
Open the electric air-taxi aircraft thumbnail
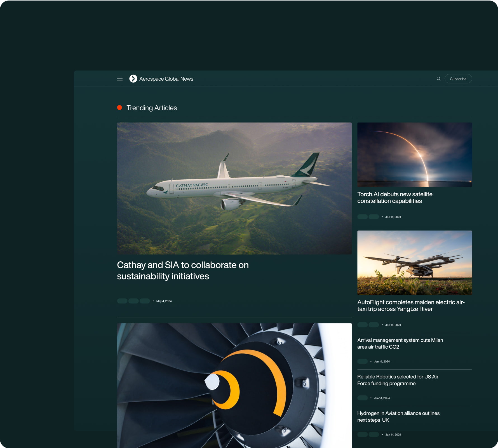click(x=414, y=262)
